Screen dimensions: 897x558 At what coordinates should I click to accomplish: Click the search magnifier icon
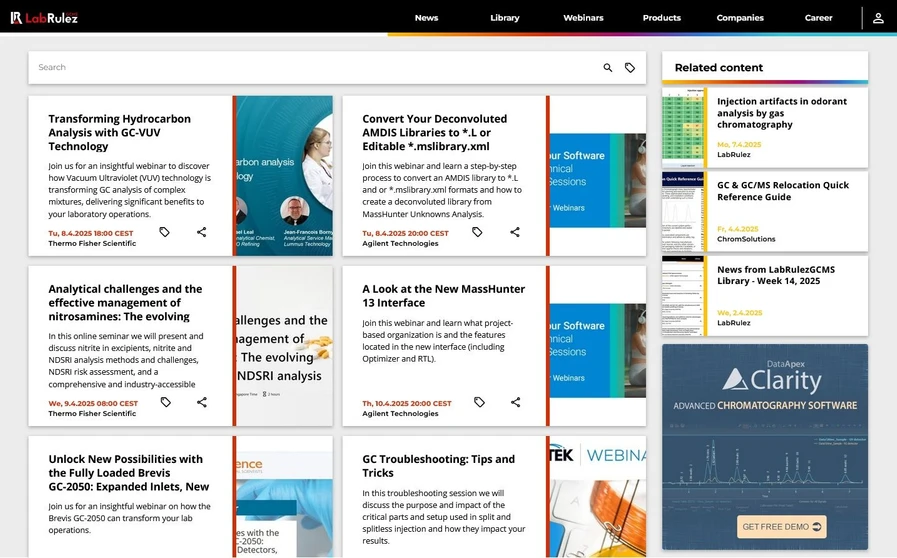[608, 68]
